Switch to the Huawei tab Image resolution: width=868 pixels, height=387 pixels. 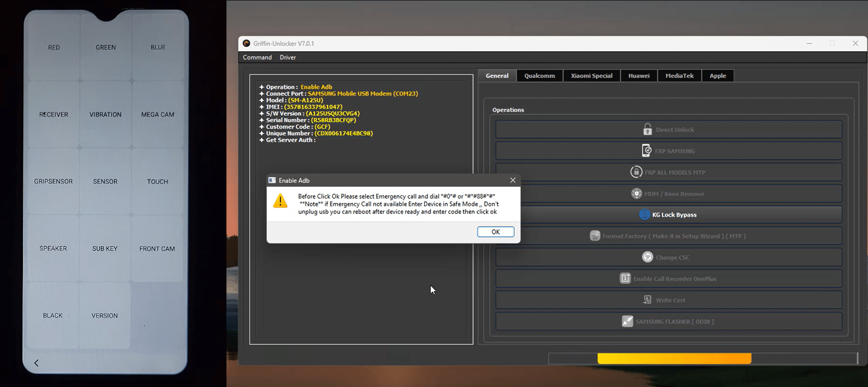click(639, 76)
